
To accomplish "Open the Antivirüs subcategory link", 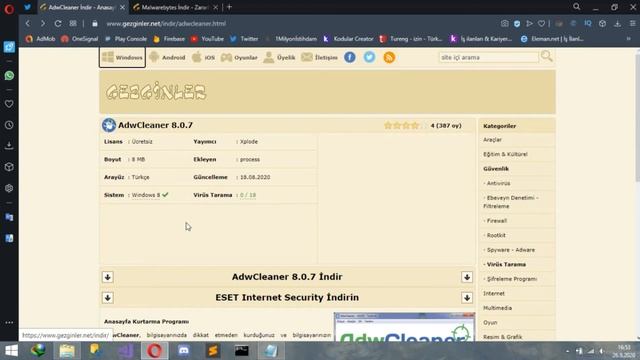I will 497,183.
